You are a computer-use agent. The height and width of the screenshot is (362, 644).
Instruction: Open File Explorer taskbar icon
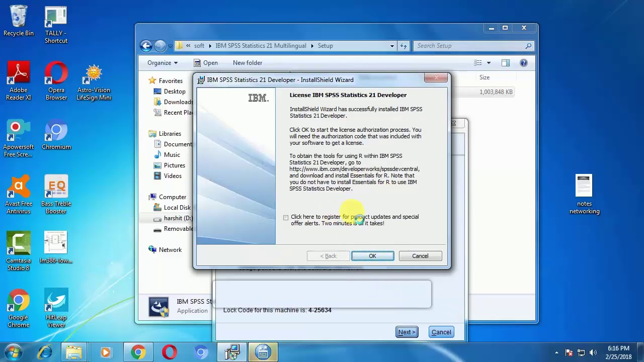coord(74,352)
